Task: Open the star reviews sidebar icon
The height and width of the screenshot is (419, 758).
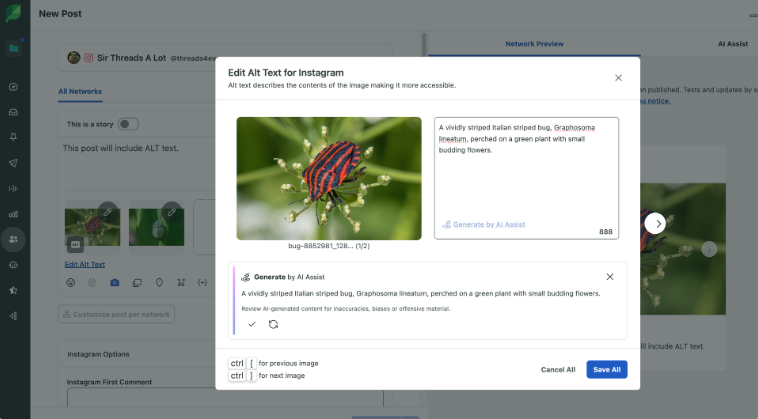Action: click(14, 290)
